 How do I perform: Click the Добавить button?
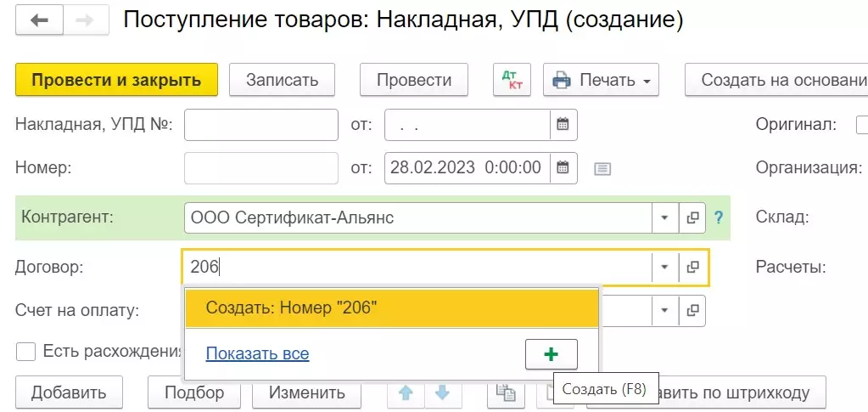click(69, 392)
